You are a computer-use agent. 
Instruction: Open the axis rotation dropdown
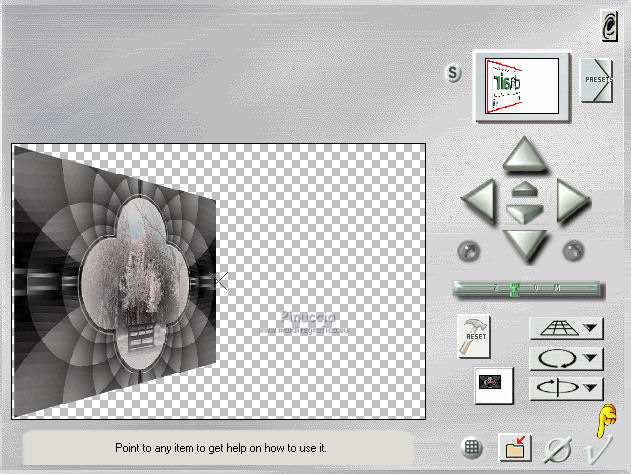567,388
